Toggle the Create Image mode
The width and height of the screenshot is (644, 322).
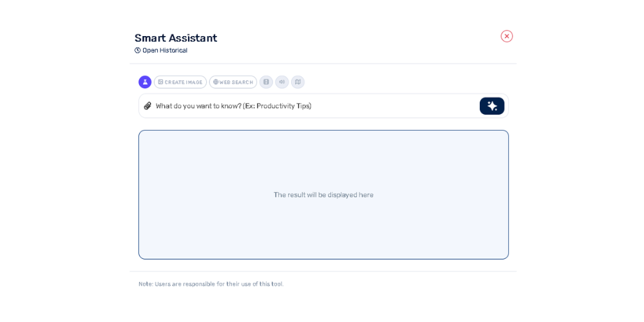point(180,82)
